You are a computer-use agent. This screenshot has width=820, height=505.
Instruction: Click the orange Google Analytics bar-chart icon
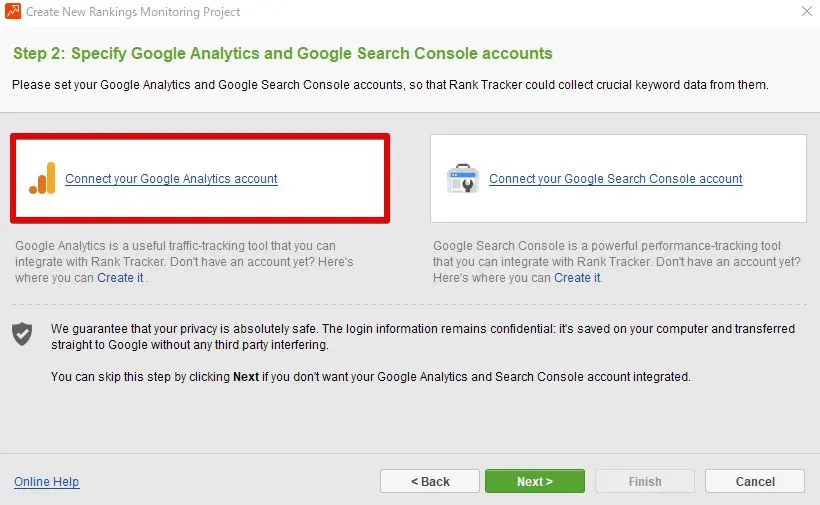pos(42,178)
